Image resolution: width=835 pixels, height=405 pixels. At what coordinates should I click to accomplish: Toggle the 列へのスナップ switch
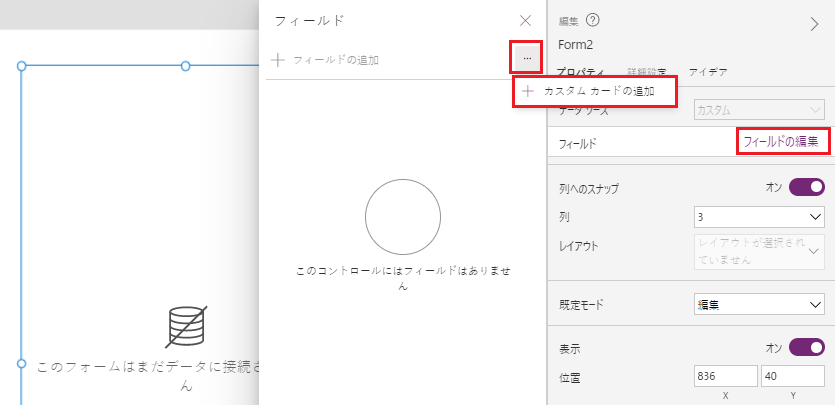(x=807, y=187)
